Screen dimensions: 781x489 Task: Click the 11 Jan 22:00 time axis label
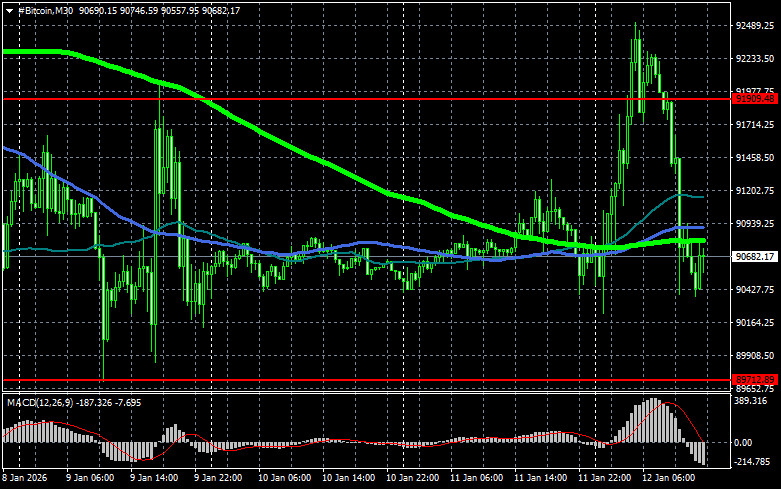[x=605, y=478]
